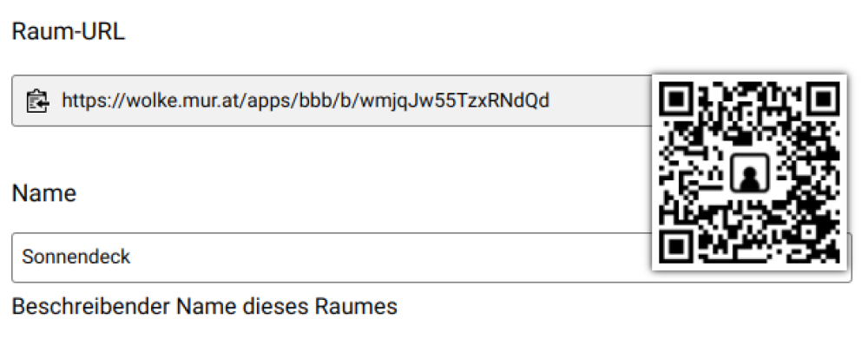Click the person avatar logo inside QR code
The height and width of the screenshot is (345, 868).
point(750,173)
